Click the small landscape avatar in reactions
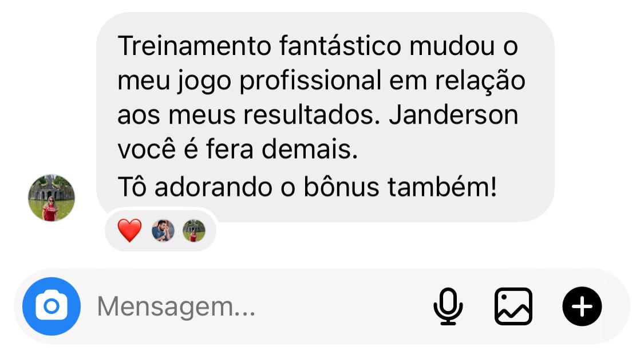The image size is (644, 358). tap(194, 231)
